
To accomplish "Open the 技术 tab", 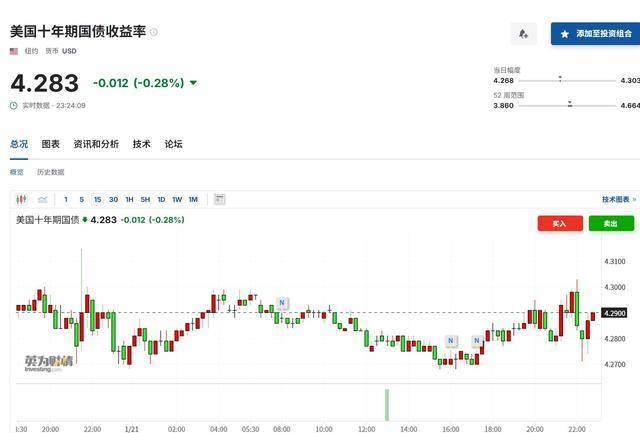I will (x=141, y=144).
